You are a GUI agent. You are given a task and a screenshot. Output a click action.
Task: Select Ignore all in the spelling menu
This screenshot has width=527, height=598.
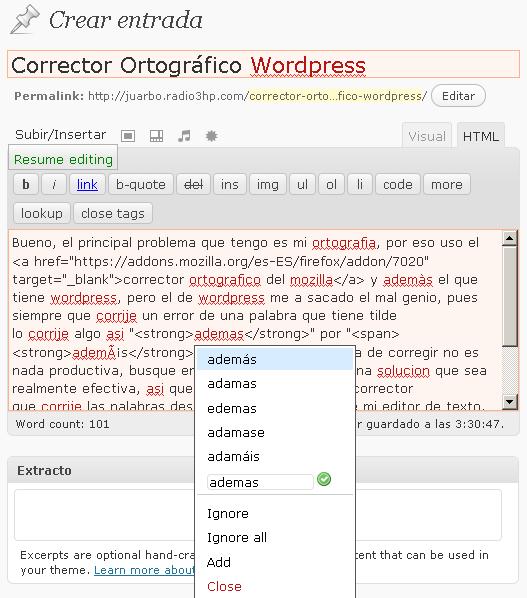click(275, 538)
